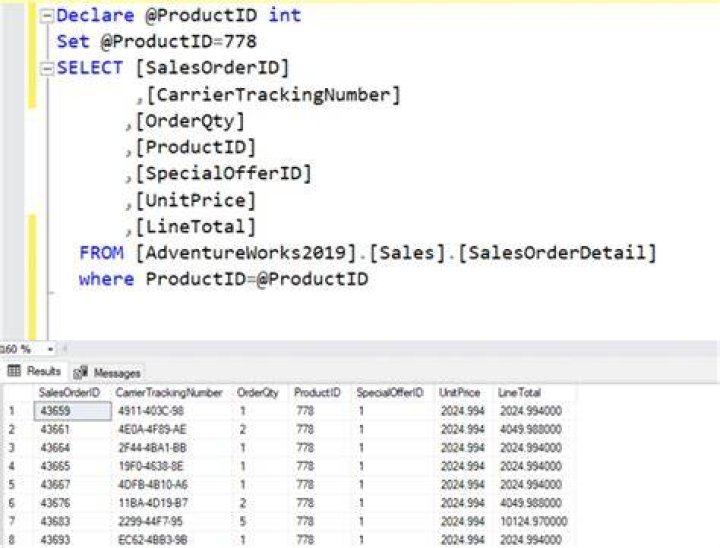Select SalesOrderID cell 43665
This screenshot has height=548, width=720.
(x=55, y=466)
